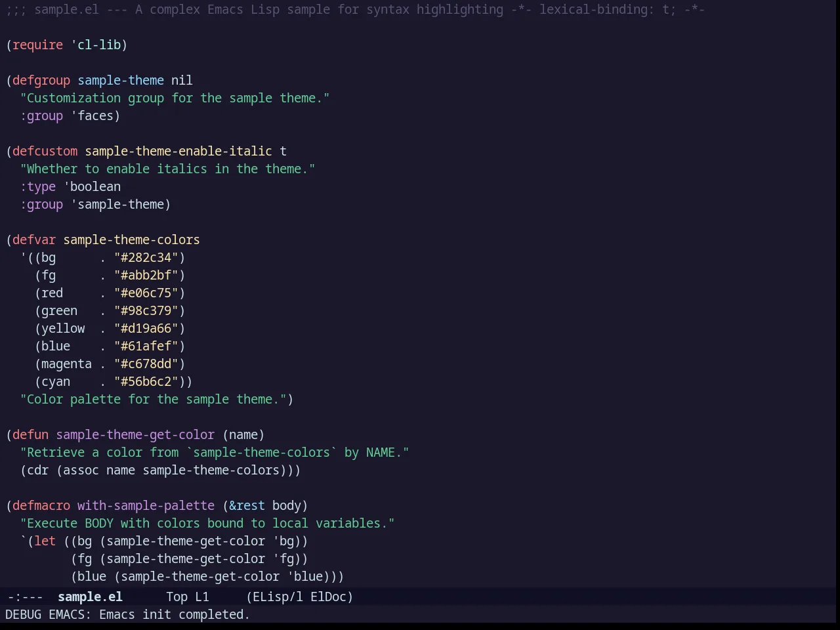Click the 'faces symbol
Screen dimensions: 840x630
pos(93,115)
